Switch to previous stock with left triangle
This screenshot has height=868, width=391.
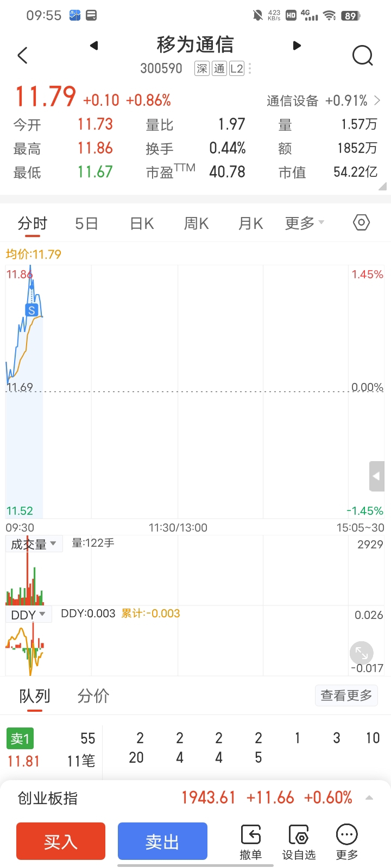coord(94,45)
